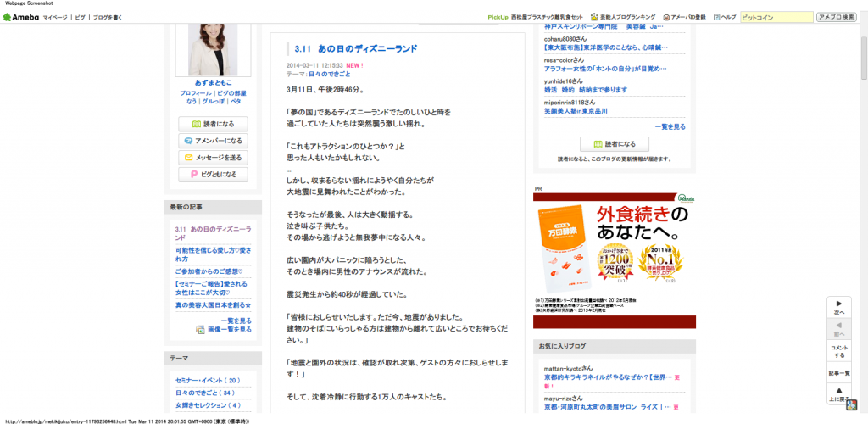This screenshot has width=868, height=424.
Task: Send a message via メッセージを送る
Action: pos(213,158)
